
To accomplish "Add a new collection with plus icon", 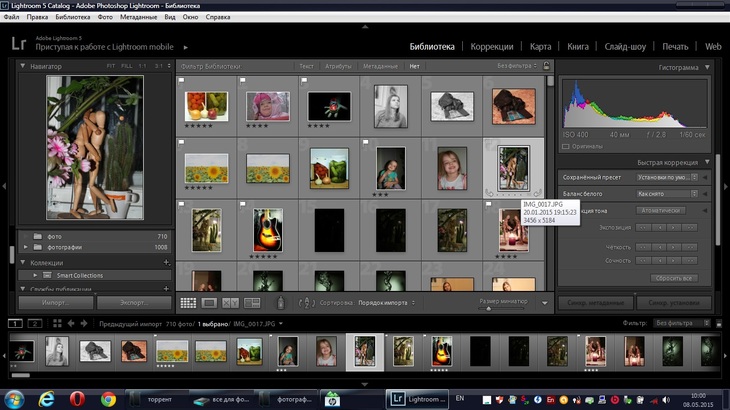I will coord(166,262).
